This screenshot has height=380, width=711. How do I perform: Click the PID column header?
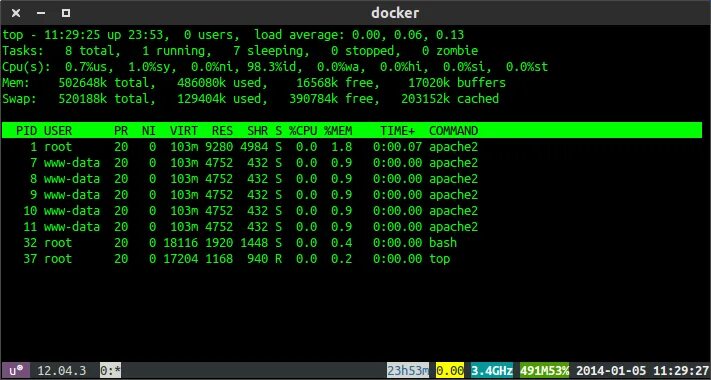coord(27,131)
